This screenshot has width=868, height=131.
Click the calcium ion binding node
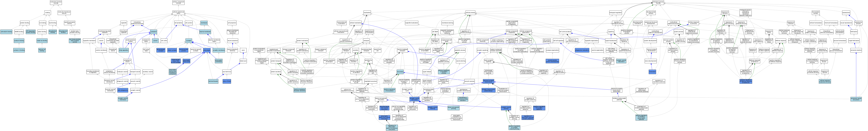pos(42,50)
